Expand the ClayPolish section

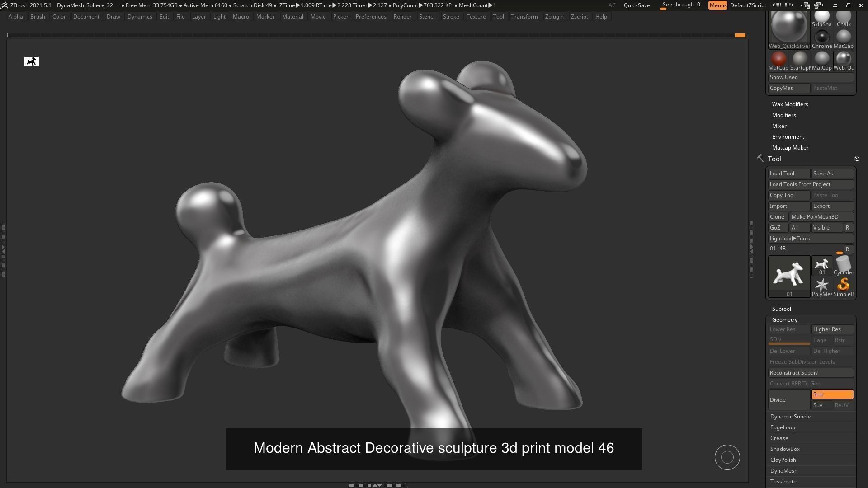tap(783, 460)
